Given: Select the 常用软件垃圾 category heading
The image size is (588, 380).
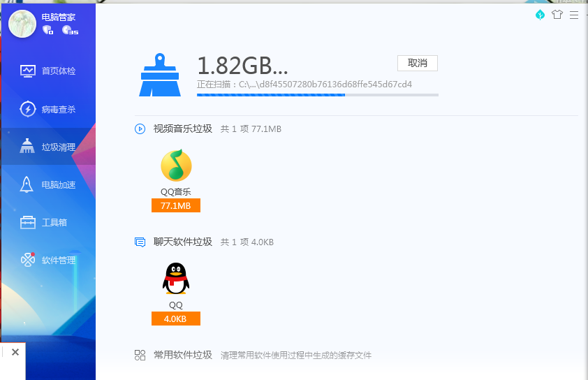Looking at the screenshot, I should tap(183, 355).
